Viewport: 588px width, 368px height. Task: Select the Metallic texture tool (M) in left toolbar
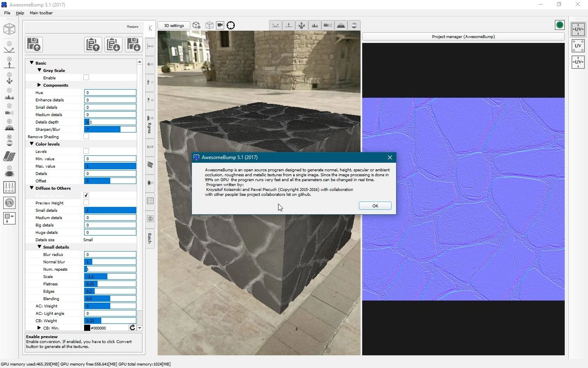coord(9,140)
